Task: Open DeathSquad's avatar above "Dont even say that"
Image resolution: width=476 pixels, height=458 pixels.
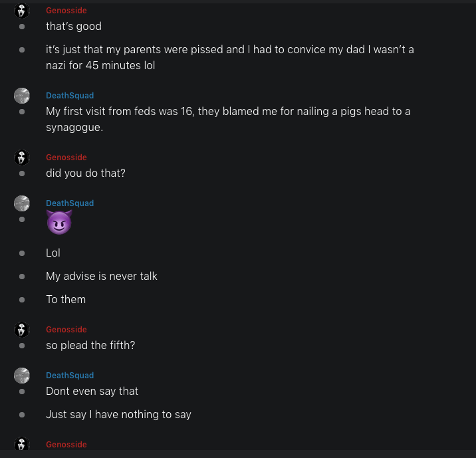Action: (22, 376)
